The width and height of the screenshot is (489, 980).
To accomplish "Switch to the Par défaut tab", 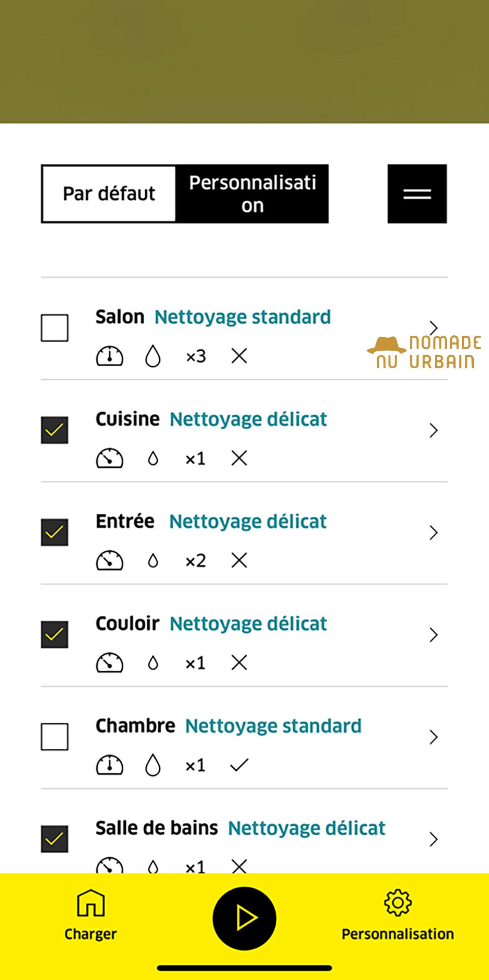I will click(x=109, y=194).
